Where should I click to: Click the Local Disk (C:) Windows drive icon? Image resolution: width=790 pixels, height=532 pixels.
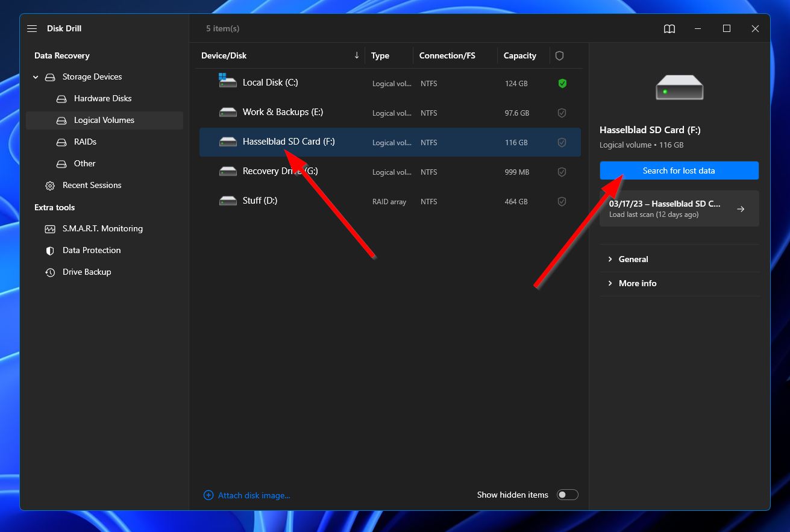pos(227,81)
